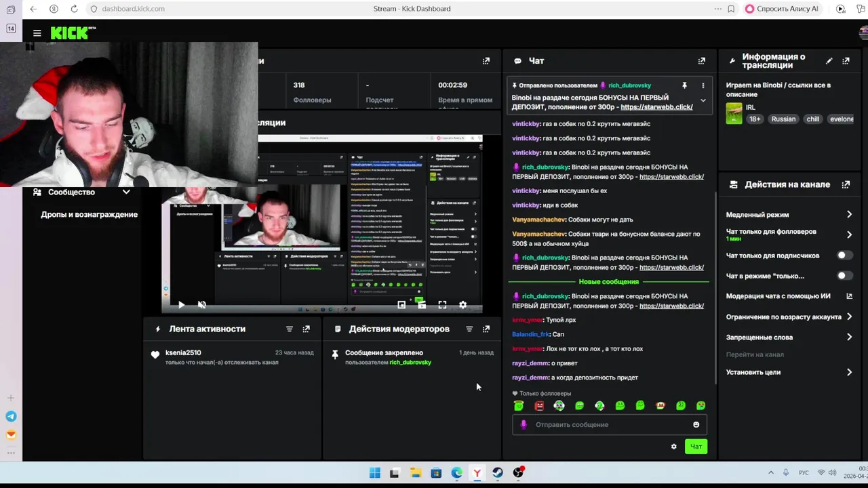Click Спросить Алису AI button

click(x=782, y=9)
